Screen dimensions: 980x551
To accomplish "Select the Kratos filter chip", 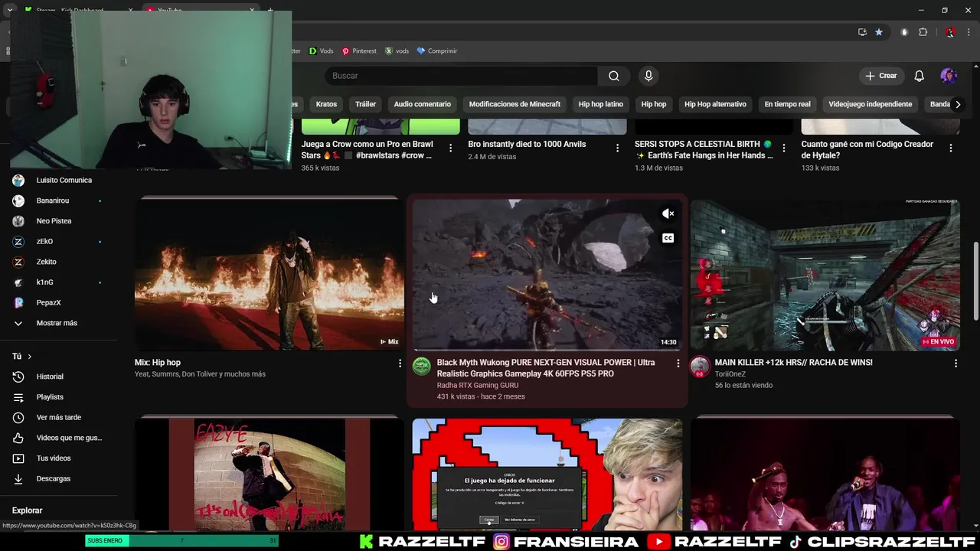I will point(326,104).
